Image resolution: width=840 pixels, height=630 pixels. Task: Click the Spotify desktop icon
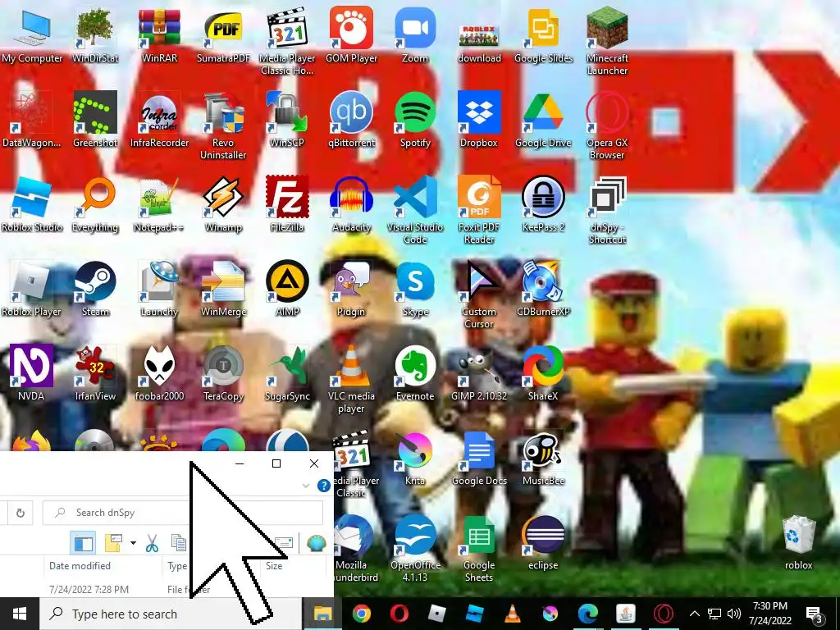415,120
